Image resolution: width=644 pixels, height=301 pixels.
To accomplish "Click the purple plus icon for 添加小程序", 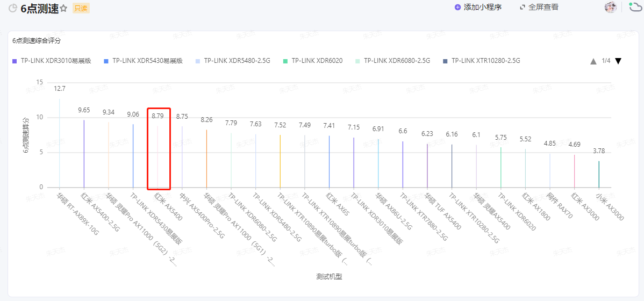I will tap(457, 7).
